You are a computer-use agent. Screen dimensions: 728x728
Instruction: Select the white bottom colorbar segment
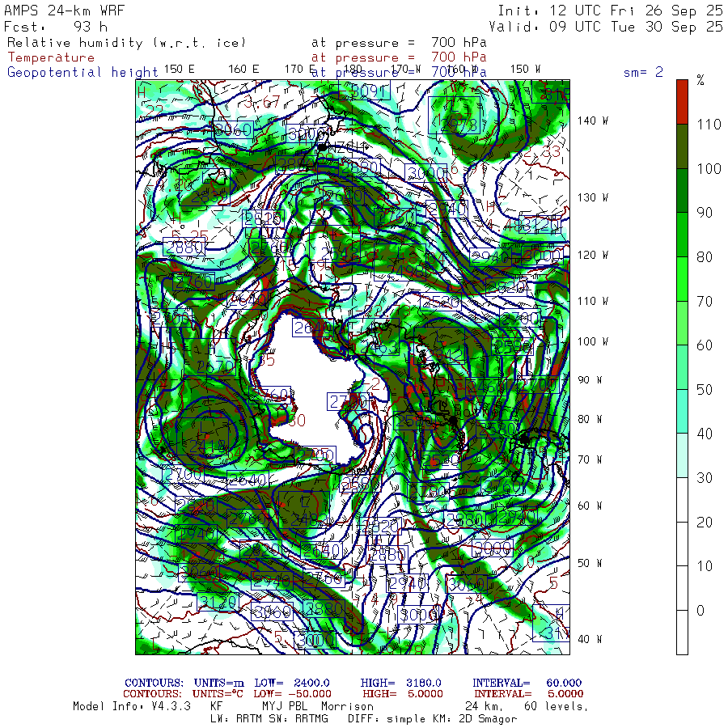coord(683,632)
